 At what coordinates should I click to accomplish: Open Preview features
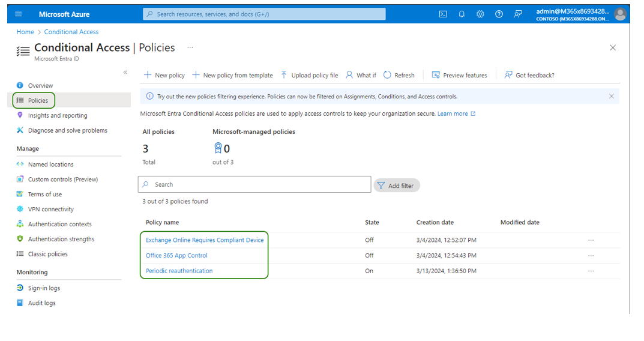tap(459, 75)
